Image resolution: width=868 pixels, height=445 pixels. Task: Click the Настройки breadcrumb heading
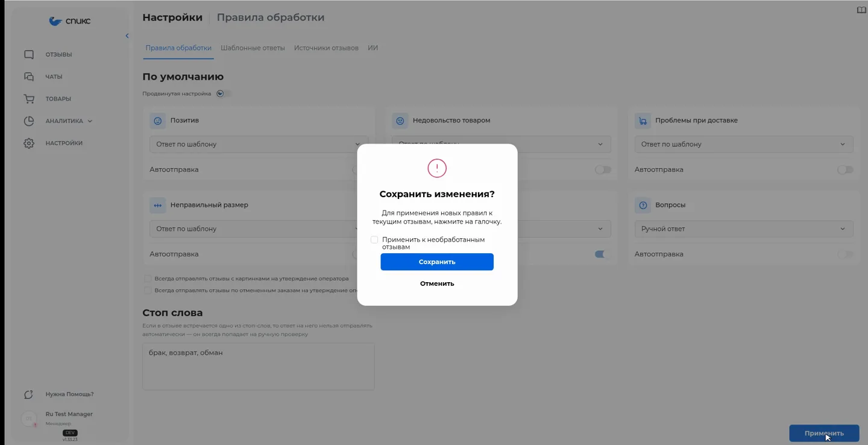point(172,17)
